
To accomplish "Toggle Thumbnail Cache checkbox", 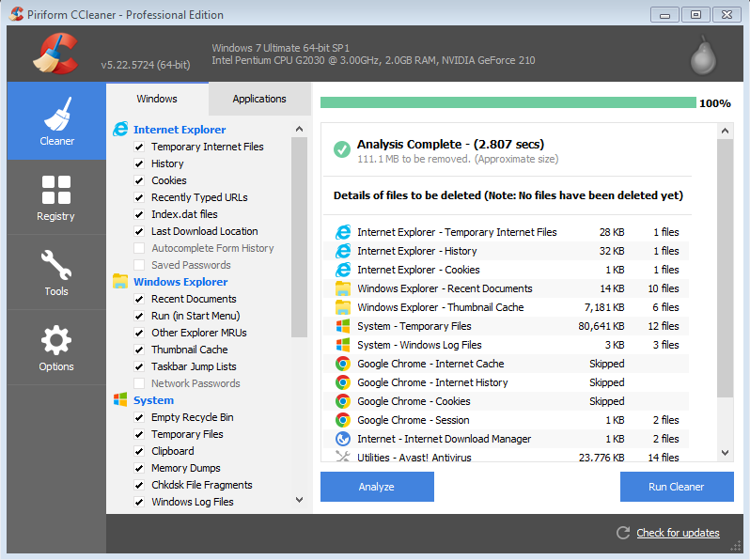I will 139,350.
